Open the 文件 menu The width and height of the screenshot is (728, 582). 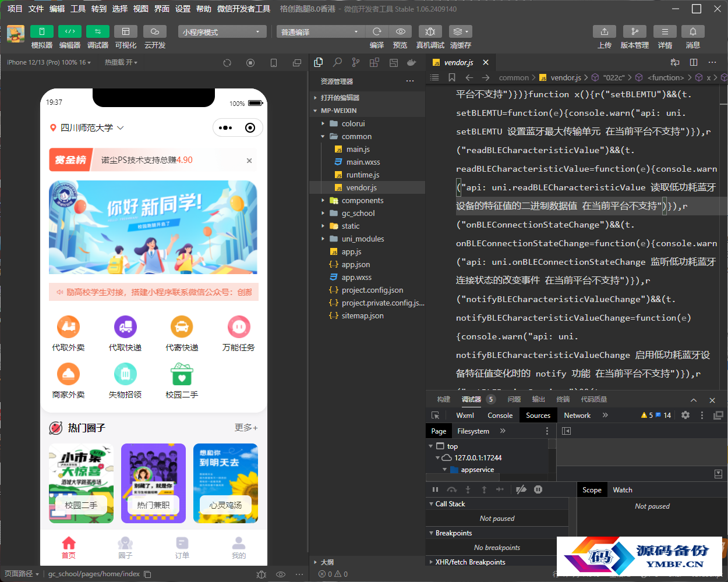pyautogui.click(x=36, y=9)
